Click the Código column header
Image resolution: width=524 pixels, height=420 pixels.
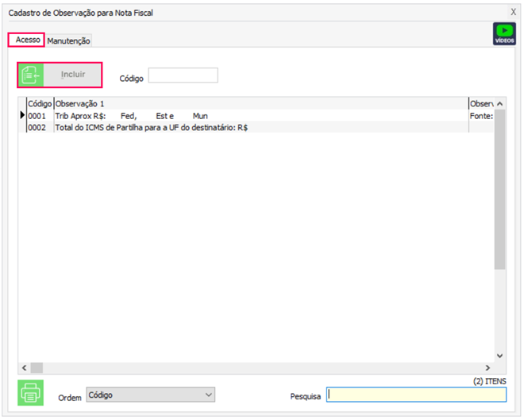coord(40,103)
